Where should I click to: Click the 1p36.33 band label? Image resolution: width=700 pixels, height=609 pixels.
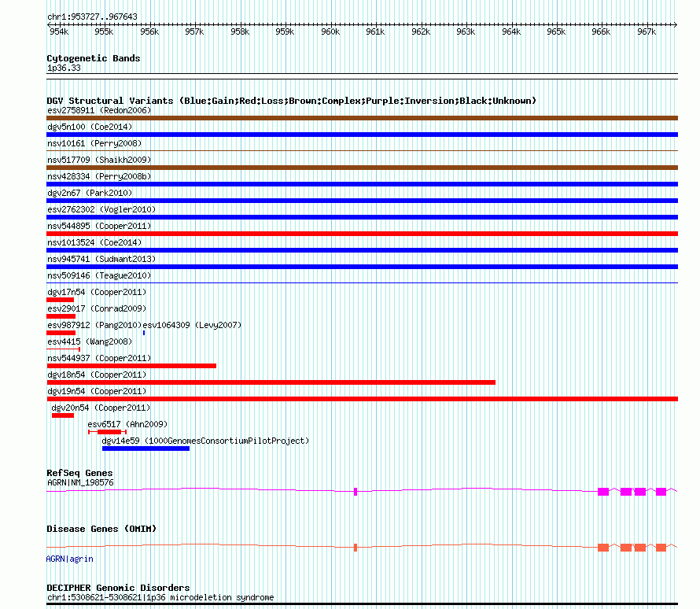coord(64,68)
